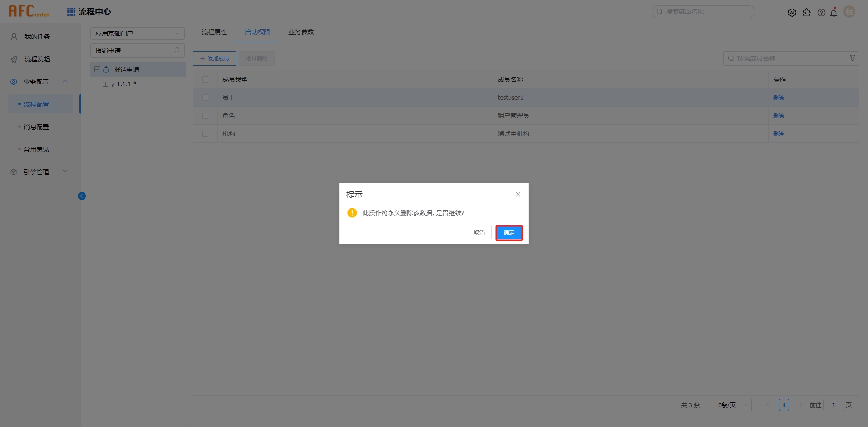Click the 前往 page number input
The image size is (868, 427).
click(834, 405)
